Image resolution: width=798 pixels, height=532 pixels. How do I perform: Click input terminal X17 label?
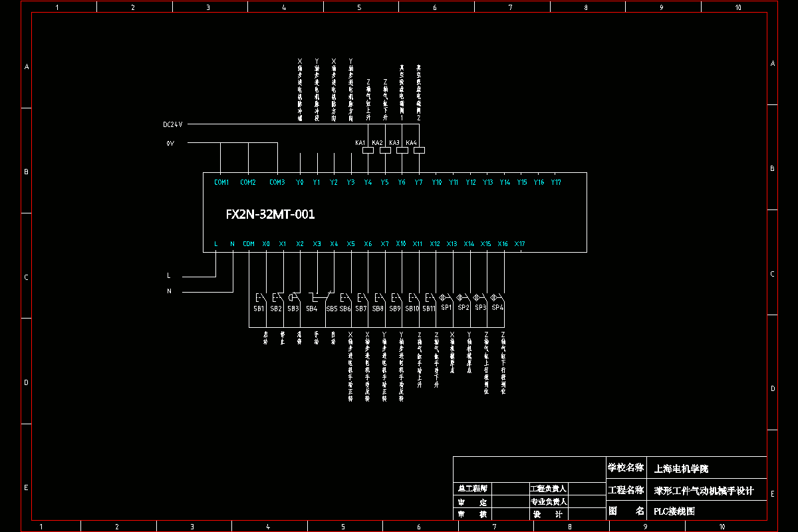pos(519,244)
